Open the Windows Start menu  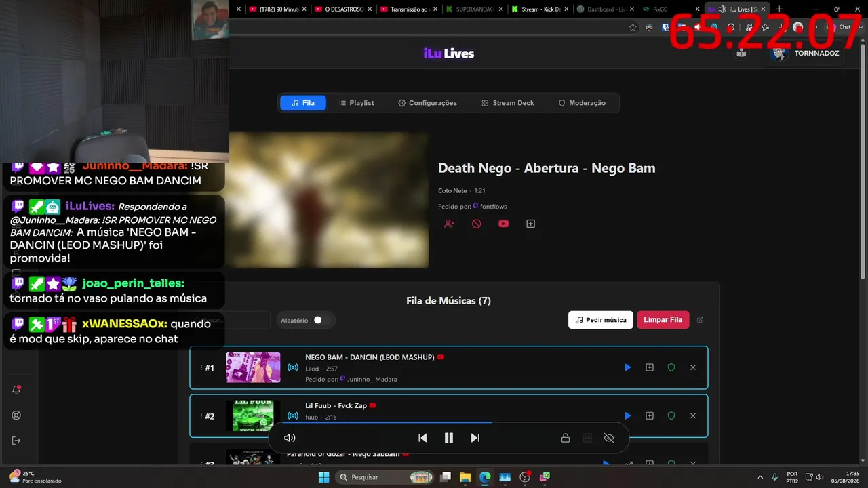(x=323, y=477)
